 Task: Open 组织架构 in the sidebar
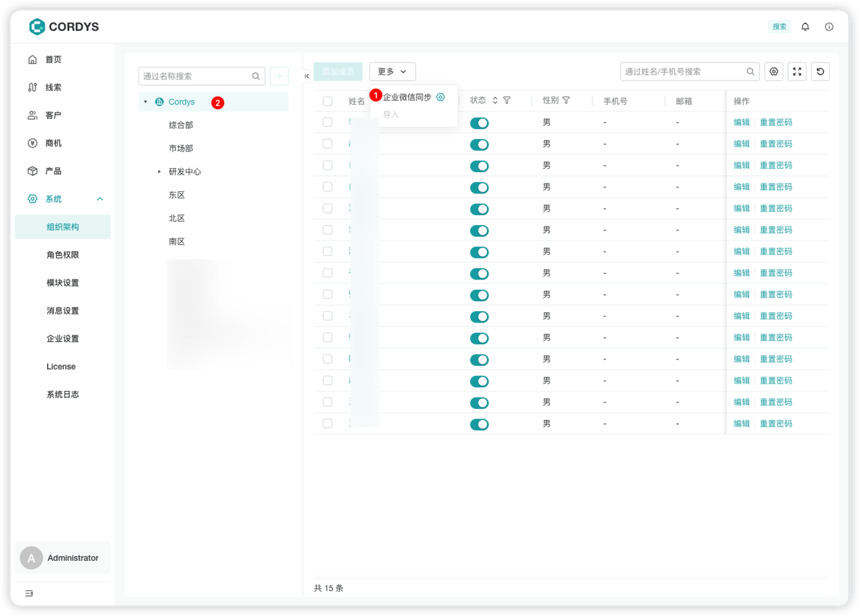coord(62,227)
